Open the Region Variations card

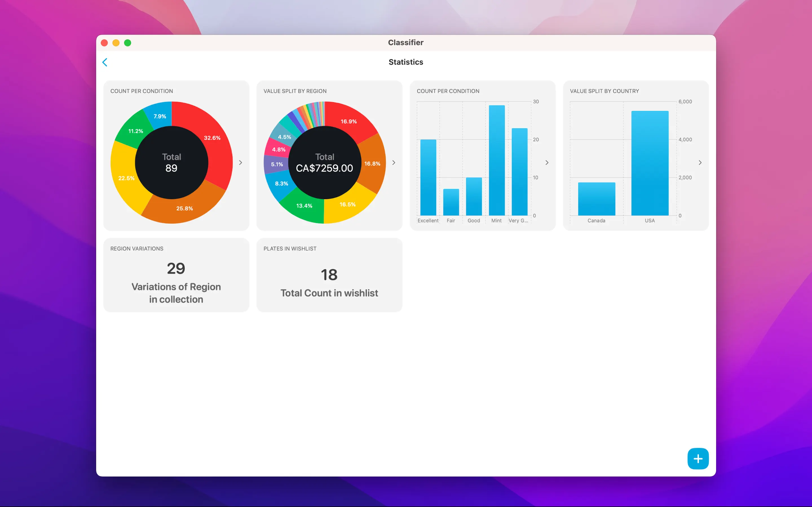coord(176,275)
